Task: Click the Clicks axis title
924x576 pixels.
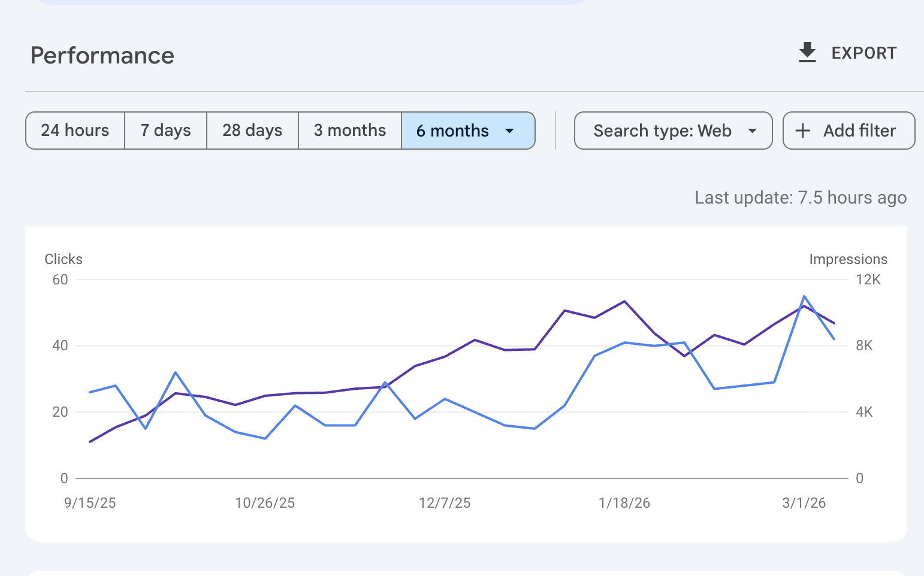Action: 64,259
